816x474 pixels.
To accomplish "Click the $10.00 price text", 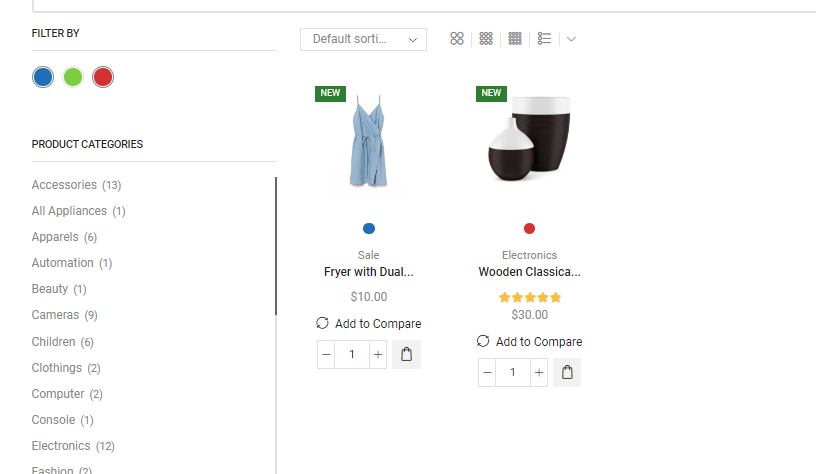I will coord(368,297).
